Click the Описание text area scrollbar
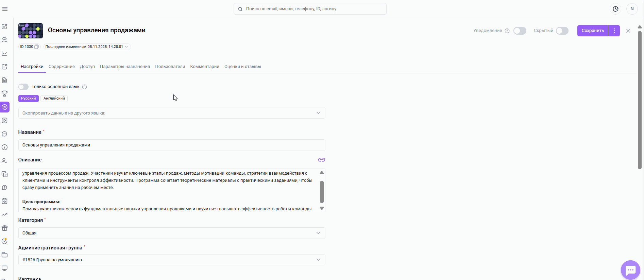This screenshot has height=280, width=644. pyautogui.click(x=322, y=192)
